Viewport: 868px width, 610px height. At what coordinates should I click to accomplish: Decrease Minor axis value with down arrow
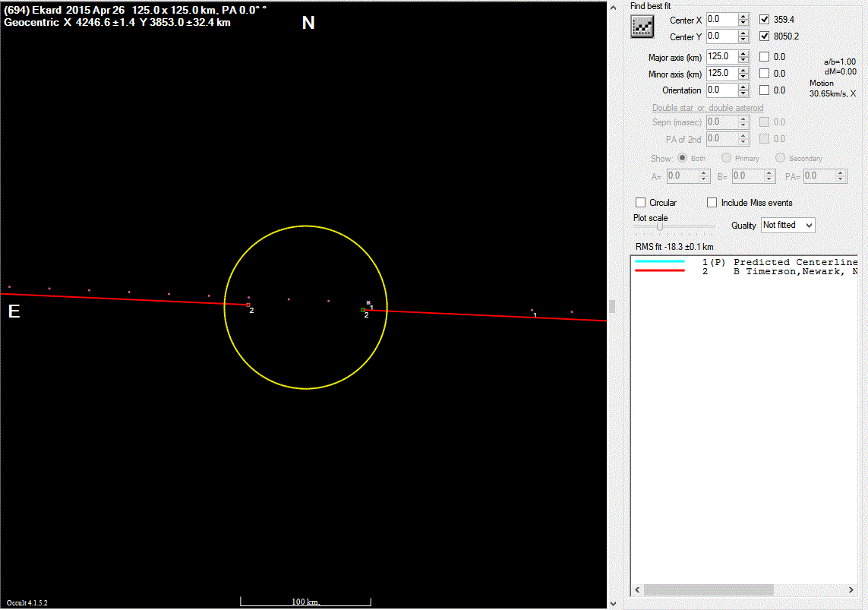point(743,77)
